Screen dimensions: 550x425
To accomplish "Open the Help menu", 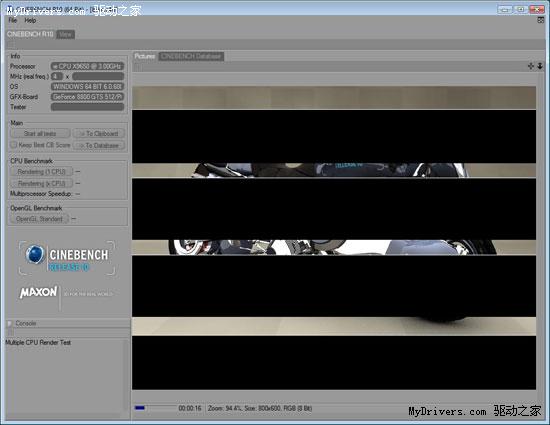I will 30,20.
